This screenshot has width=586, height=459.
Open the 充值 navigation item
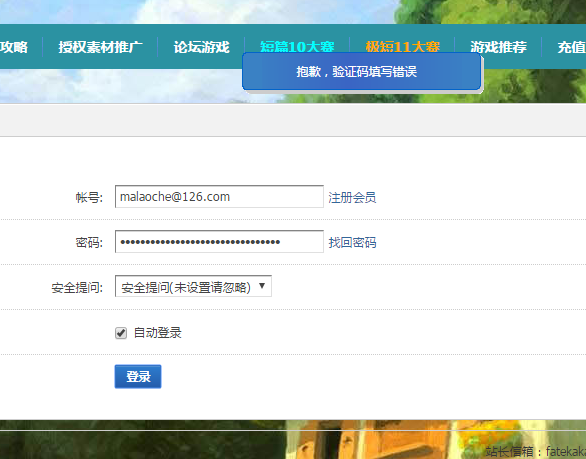[x=571, y=47]
